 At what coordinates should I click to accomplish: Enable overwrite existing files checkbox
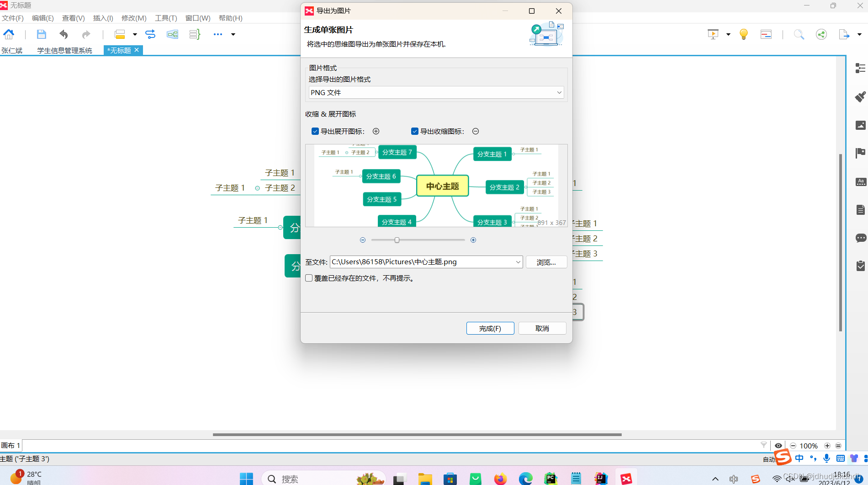(308, 278)
